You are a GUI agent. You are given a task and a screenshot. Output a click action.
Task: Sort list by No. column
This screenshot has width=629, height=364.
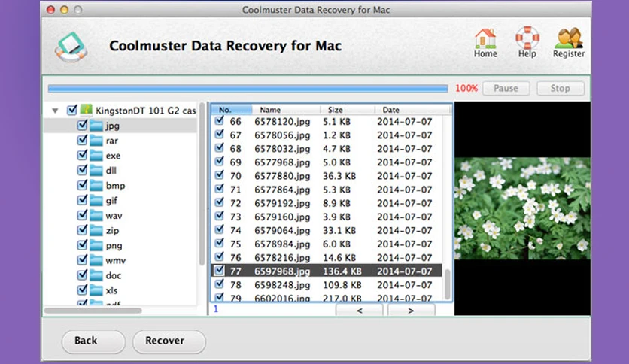(232, 110)
